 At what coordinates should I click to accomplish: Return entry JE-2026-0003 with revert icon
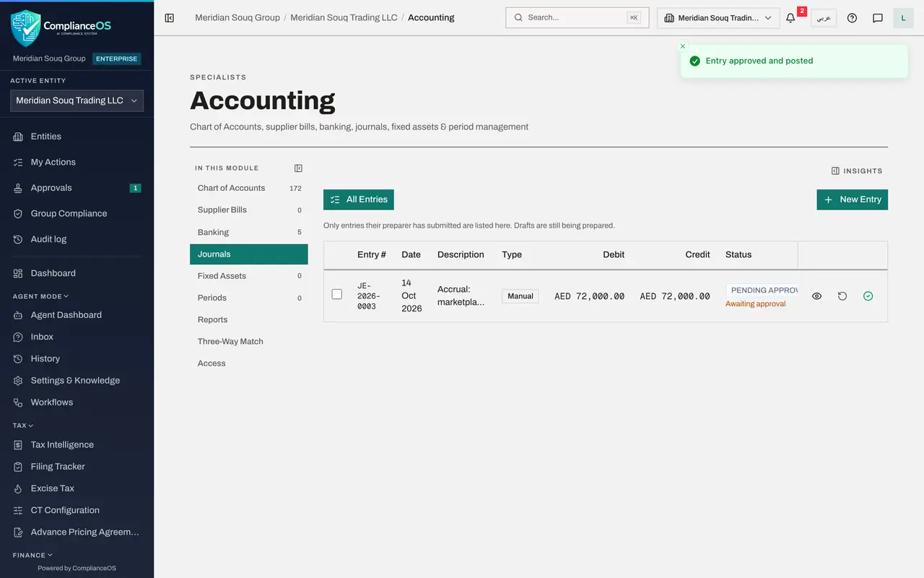coord(842,296)
